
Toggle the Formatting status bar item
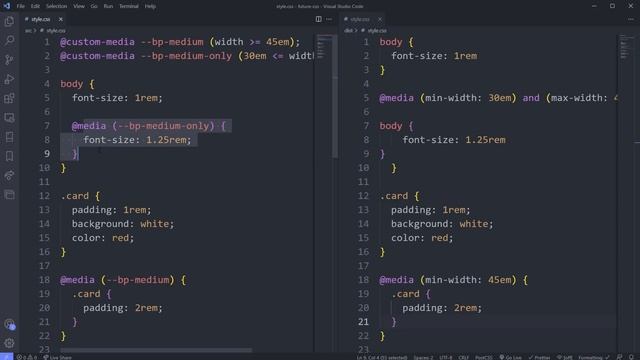[594, 357]
